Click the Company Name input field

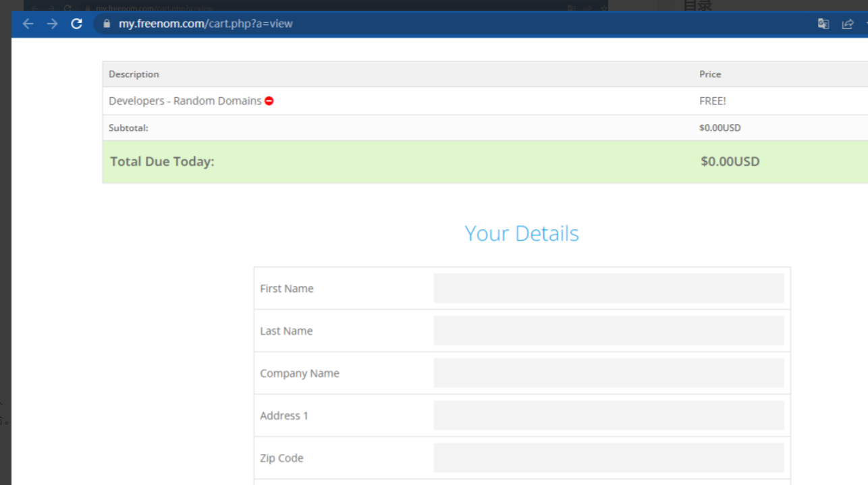[608, 373]
